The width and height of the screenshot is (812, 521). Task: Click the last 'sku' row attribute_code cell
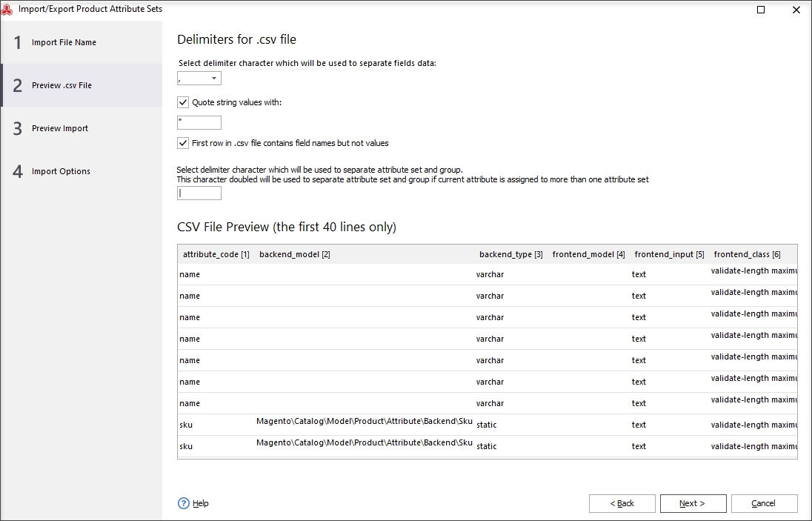point(186,446)
